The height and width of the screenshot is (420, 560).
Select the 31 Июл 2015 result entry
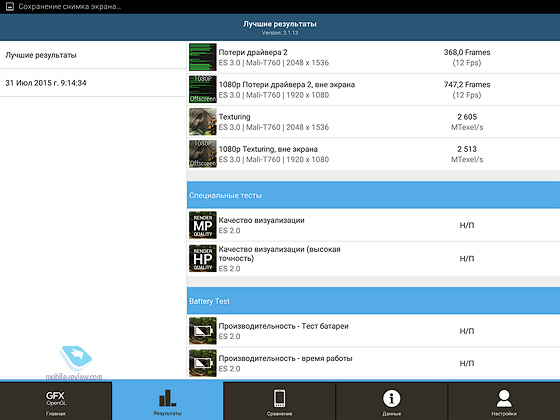(93, 83)
